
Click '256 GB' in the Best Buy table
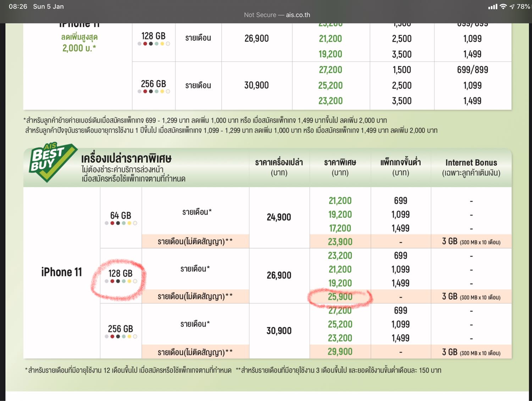tap(120, 329)
